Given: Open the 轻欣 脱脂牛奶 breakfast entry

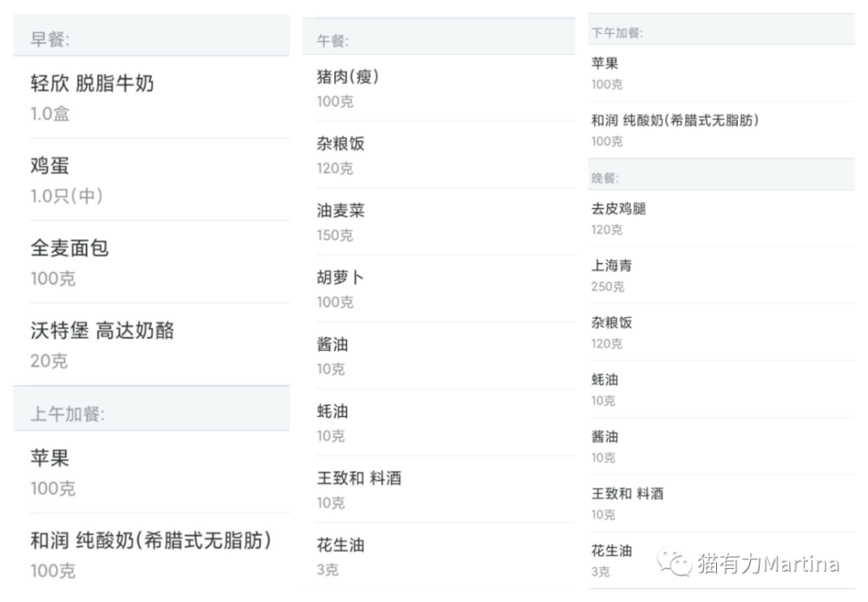Looking at the screenshot, I should pos(151,97).
